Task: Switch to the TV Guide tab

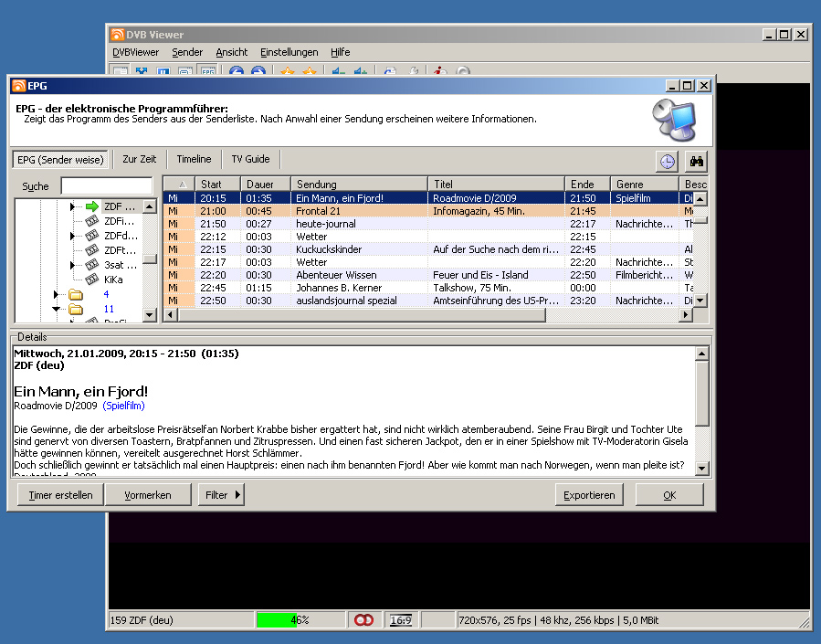Action: tap(250, 159)
